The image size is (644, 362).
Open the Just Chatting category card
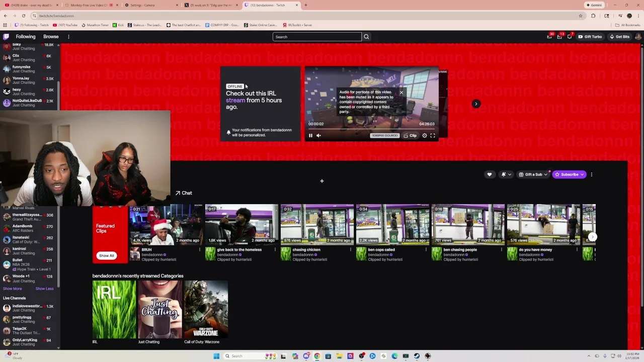click(x=160, y=310)
